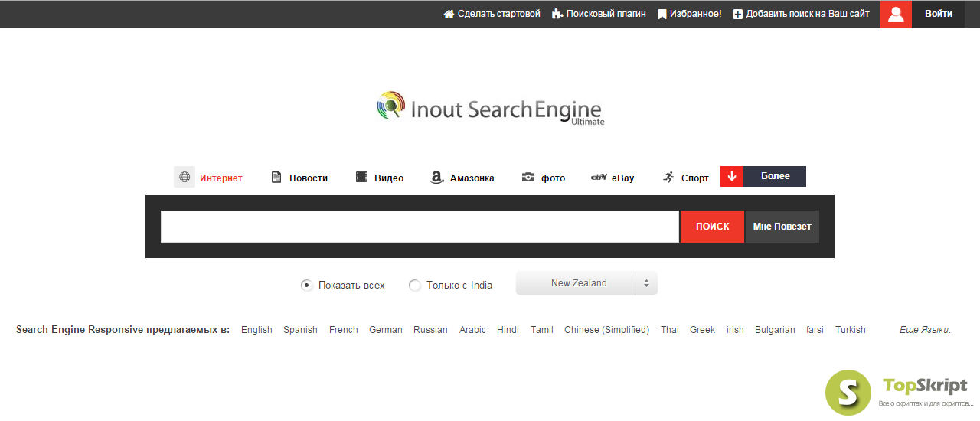Screen dimensions: 980x421
Task: Click the Inout Search Engine logo
Action: [x=491, y=108]
